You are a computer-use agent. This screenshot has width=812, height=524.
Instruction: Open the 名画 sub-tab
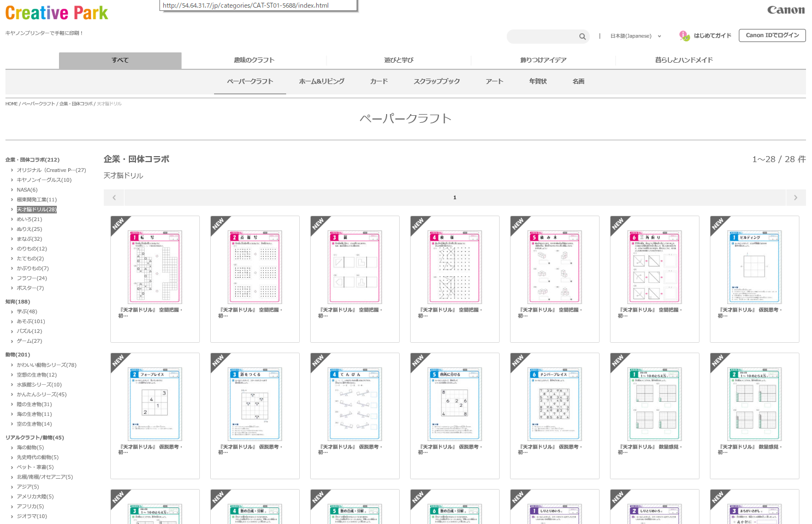coord(578,81)
